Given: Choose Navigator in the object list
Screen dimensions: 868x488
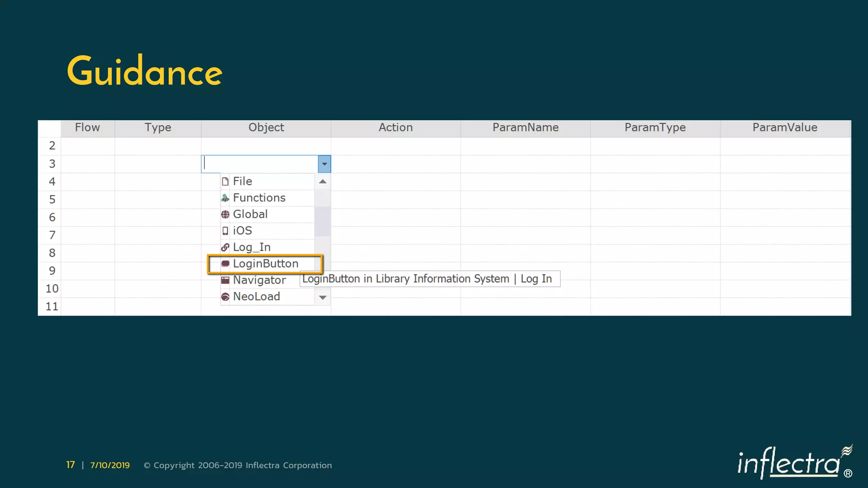Looking at the screenshot, I should point(259,280).
